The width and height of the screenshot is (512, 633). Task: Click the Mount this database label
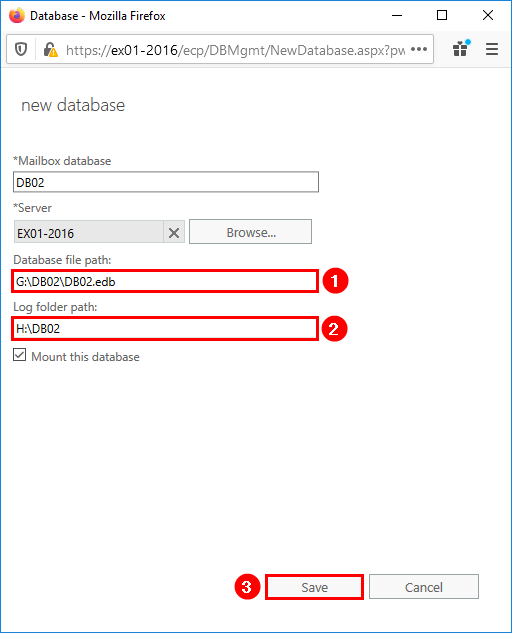click(x=85, y=357)
